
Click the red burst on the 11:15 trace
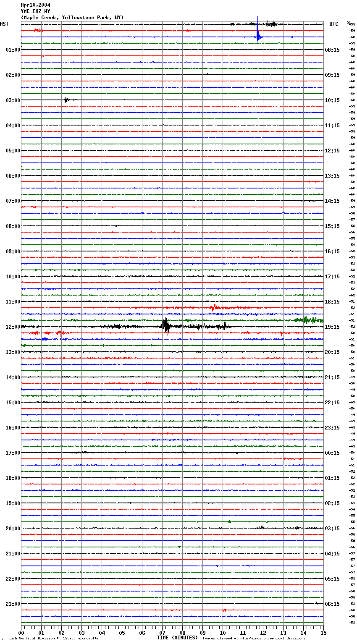pos(214,307)
